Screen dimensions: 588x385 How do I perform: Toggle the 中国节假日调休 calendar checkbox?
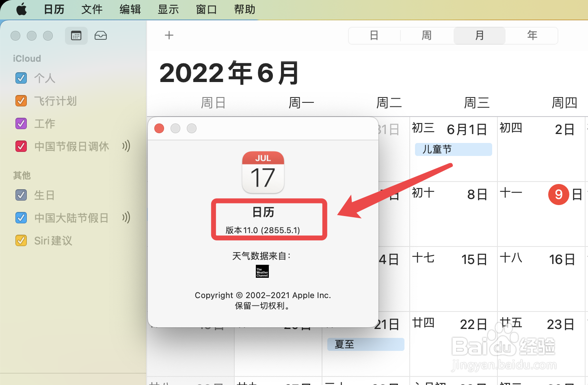coord(21,146)
